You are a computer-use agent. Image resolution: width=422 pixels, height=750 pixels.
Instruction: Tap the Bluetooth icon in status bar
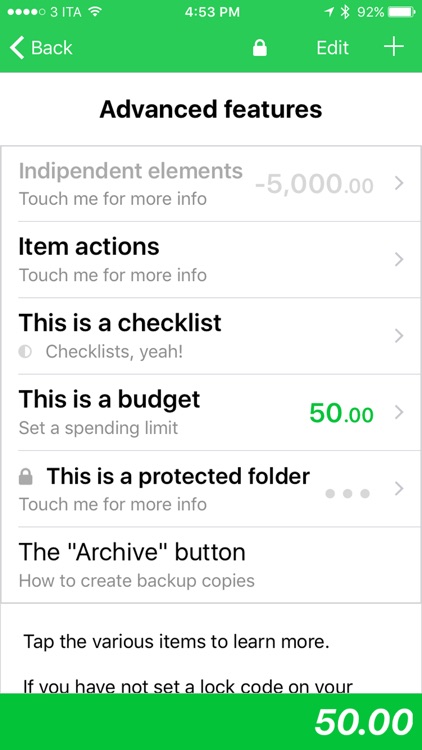tap(345, 12)
